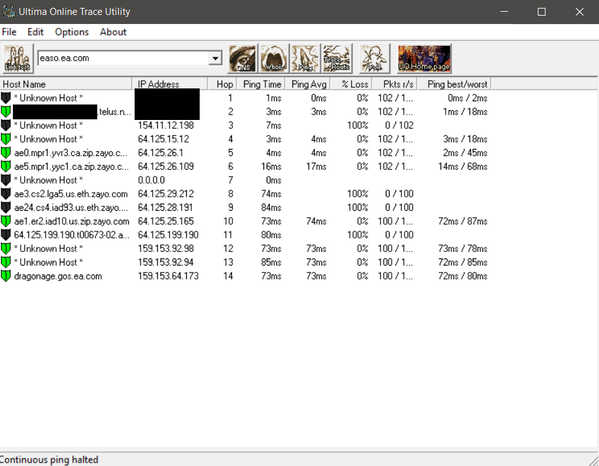The width and height of the screenshot is (599, 466).
Task: Click IP address 64.125.26.109
Action: click(x=166, y=167)
